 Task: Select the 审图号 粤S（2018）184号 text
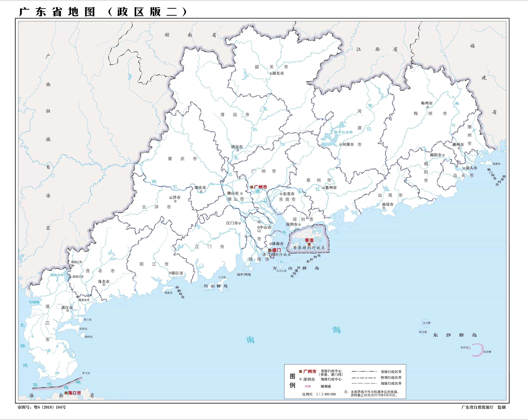42,407
